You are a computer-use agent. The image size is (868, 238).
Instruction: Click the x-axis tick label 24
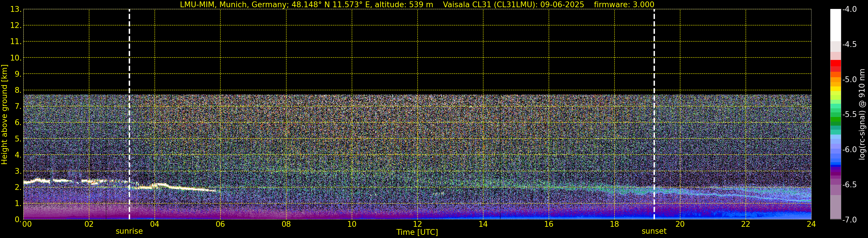[811, 224]
